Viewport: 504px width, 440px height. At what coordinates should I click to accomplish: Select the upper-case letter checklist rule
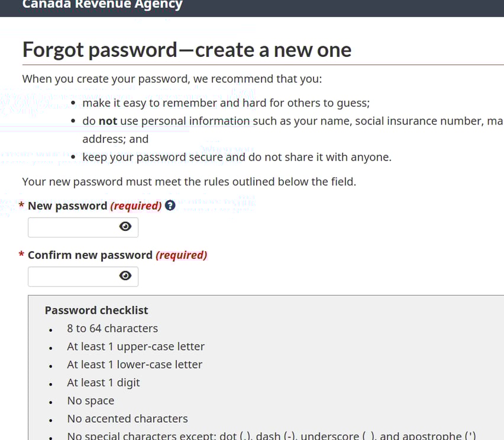pyautogui.click(x=135, y=346)
